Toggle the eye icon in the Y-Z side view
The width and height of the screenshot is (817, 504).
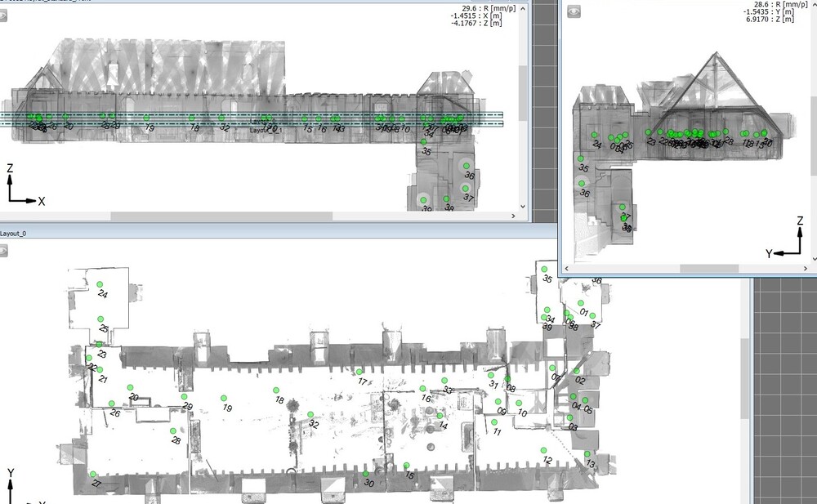(x=574, y=11)
